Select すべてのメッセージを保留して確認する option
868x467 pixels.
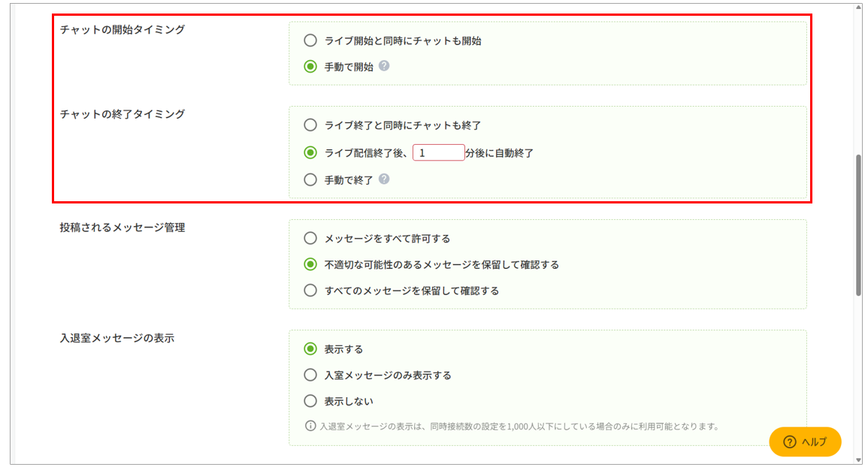point(310,291)
